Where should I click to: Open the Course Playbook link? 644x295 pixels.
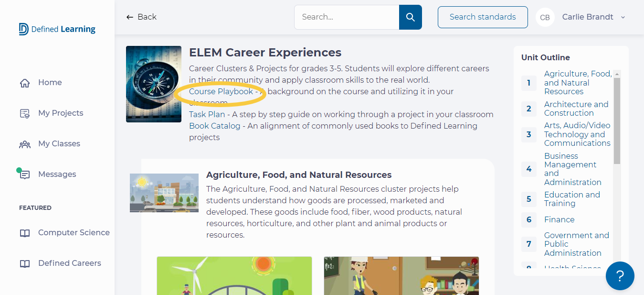coord(221,91)
